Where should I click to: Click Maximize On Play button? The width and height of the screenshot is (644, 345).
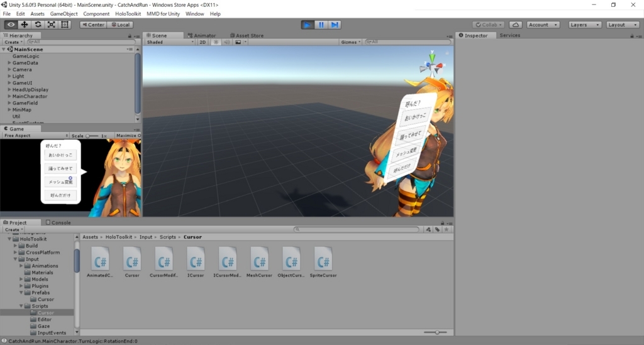[128, 135]
